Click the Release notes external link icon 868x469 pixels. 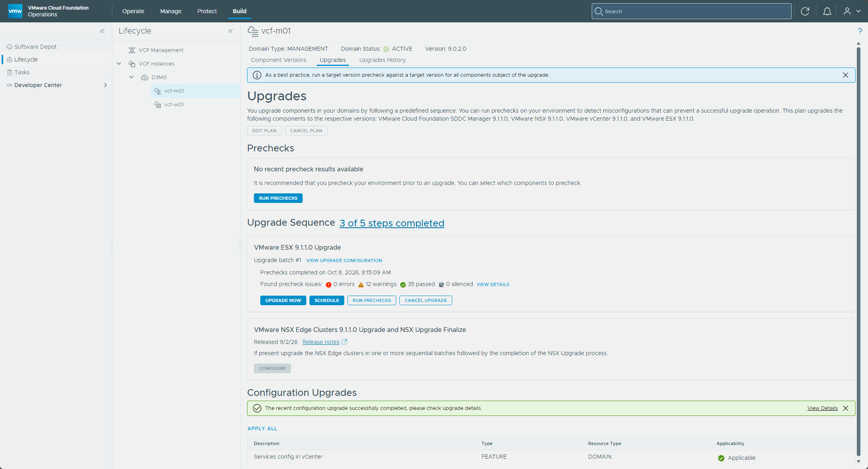(344, 342)
